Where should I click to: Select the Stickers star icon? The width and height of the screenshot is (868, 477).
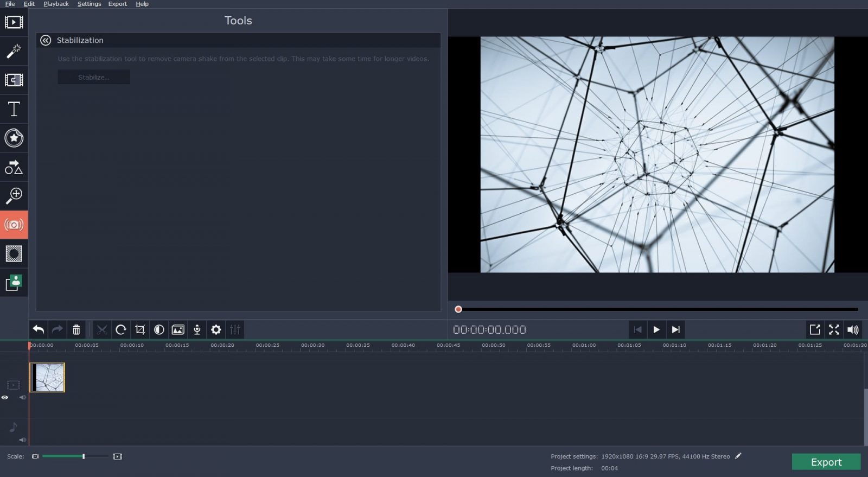click(14, 138)
